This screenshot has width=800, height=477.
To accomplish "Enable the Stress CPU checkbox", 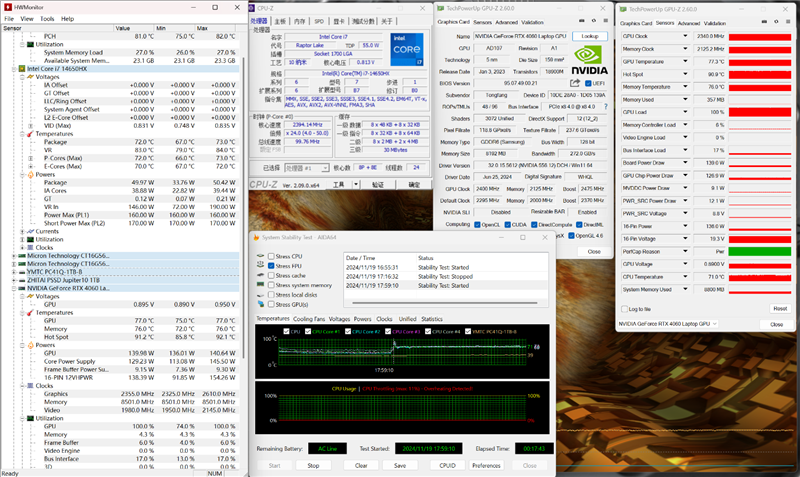I will click(x=271, y=256).
